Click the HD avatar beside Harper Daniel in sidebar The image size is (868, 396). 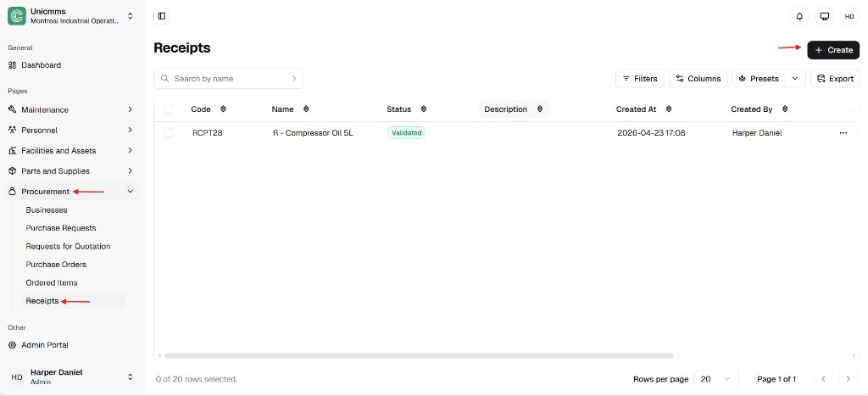(x=17, y=377)
